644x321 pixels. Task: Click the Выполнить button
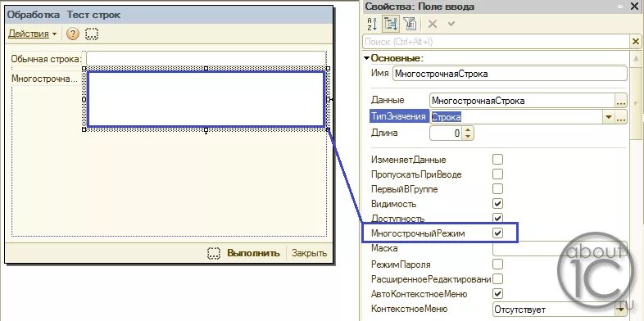coord(253,253)
